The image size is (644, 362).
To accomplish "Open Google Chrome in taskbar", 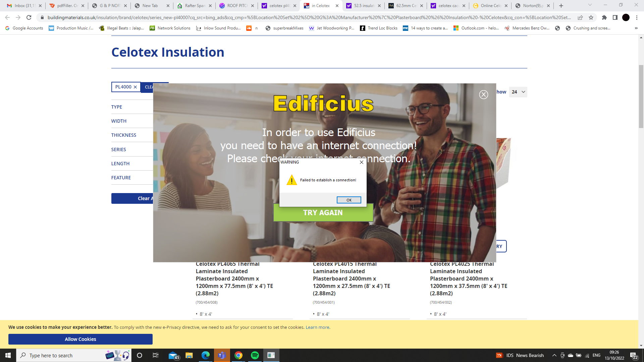I will pos(238,355).
